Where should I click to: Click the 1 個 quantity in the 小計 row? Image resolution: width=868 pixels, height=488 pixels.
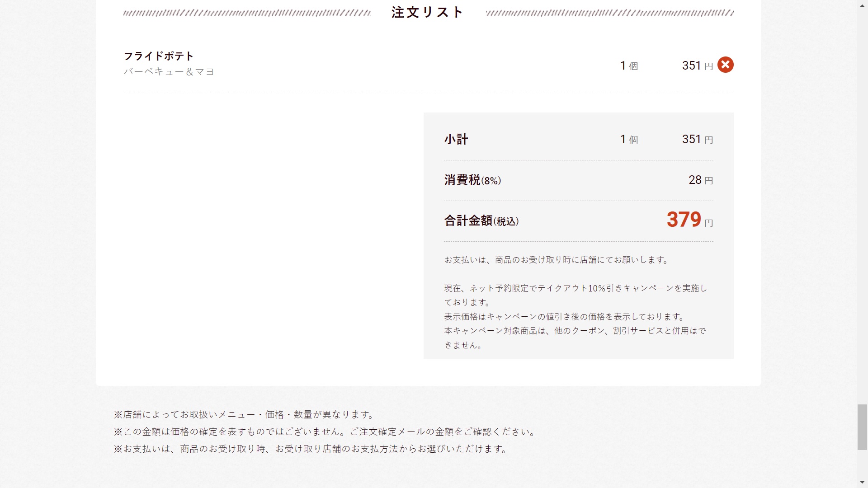(x=629, y=139)
